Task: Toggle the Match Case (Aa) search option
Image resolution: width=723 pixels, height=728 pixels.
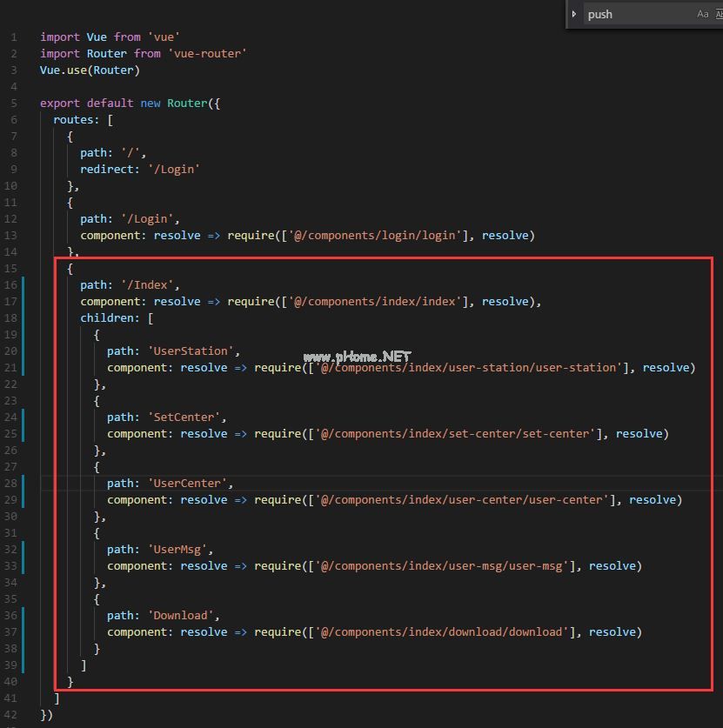Action: pos(703,15)
